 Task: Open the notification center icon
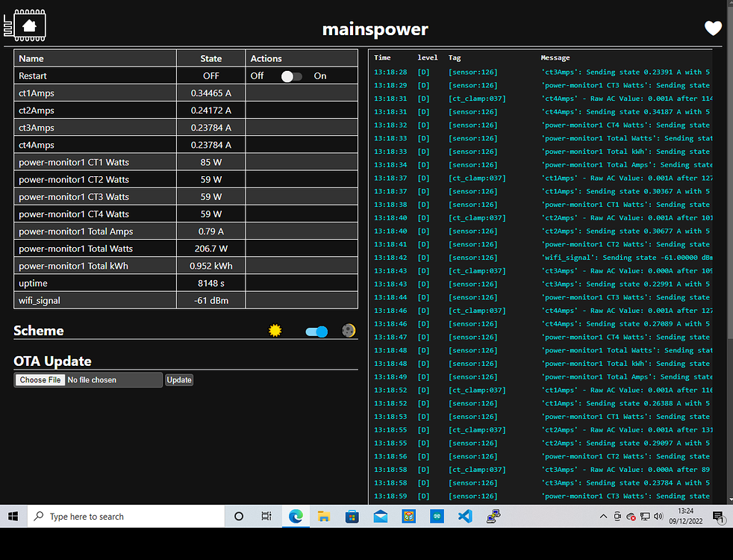(x=717, y=516)
